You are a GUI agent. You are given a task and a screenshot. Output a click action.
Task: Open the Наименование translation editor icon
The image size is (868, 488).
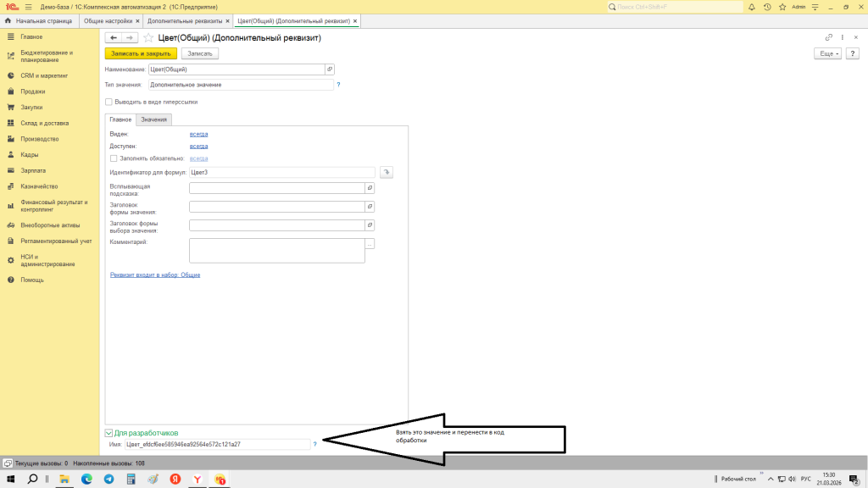[x=330, y=69]
